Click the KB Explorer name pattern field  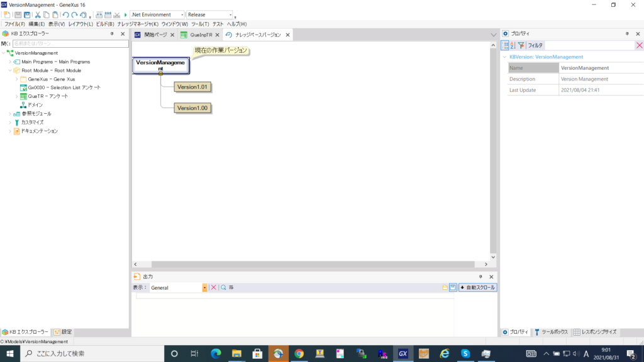(70, 43)
